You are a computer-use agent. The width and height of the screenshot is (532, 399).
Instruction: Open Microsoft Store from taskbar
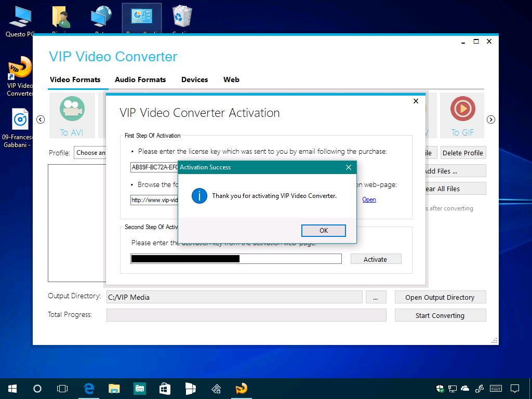coord(165,389)
